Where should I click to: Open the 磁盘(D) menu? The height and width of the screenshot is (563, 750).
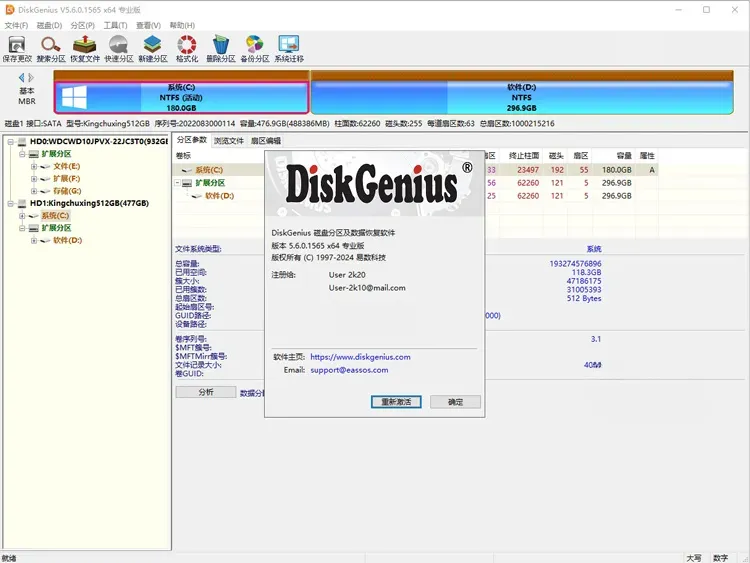coord(49,25)
